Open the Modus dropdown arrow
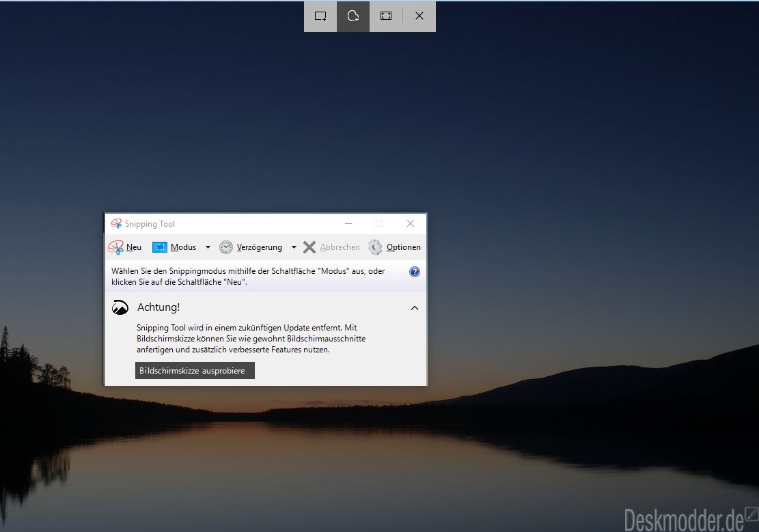The width and height of the screenshot is (759, 532). point(208,247)
